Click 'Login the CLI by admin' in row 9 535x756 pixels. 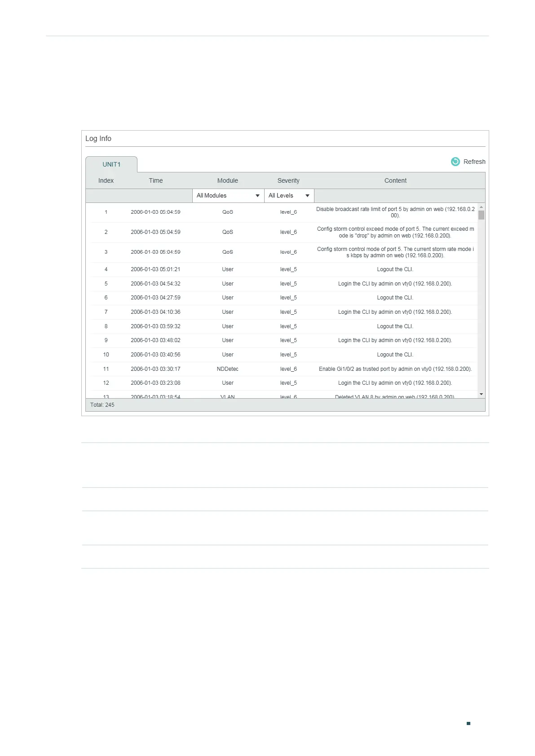click(x=395, y=340)
